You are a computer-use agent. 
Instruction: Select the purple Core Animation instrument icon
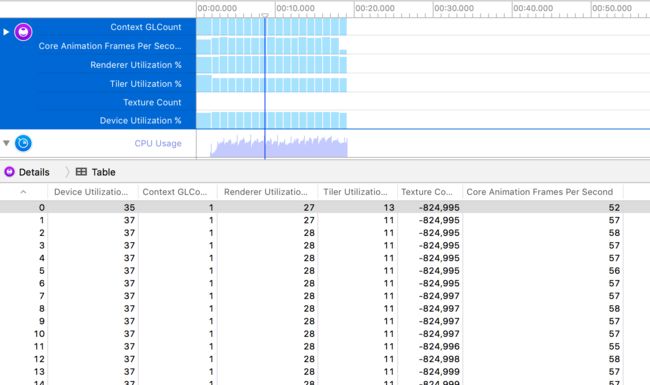coord(23,32)
